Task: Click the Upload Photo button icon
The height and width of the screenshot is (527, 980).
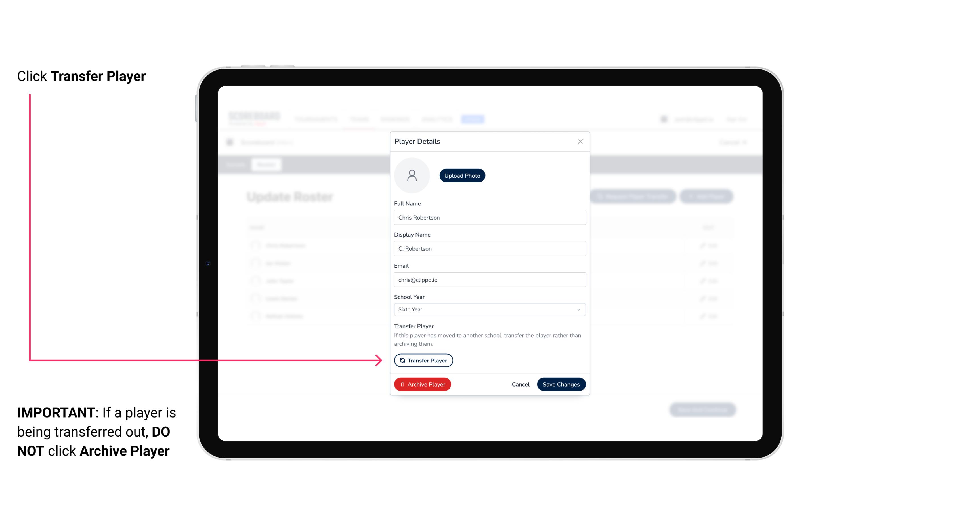Action: pos(462,176)
